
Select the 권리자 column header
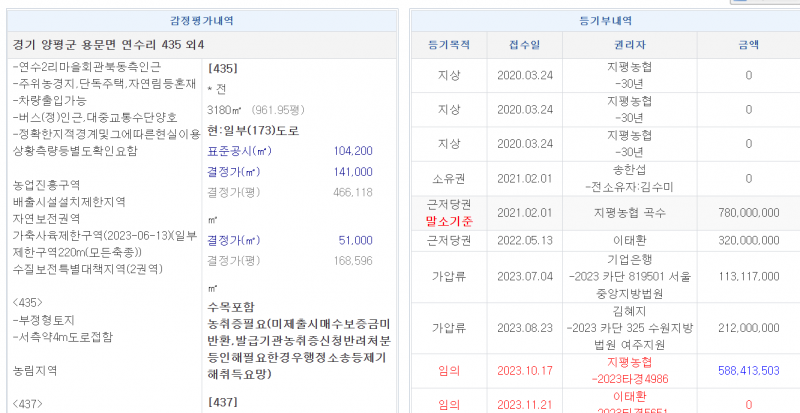point(630,44)
